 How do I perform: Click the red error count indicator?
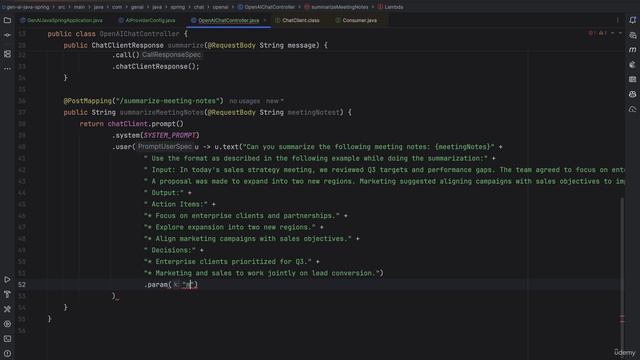coord(591,33)
